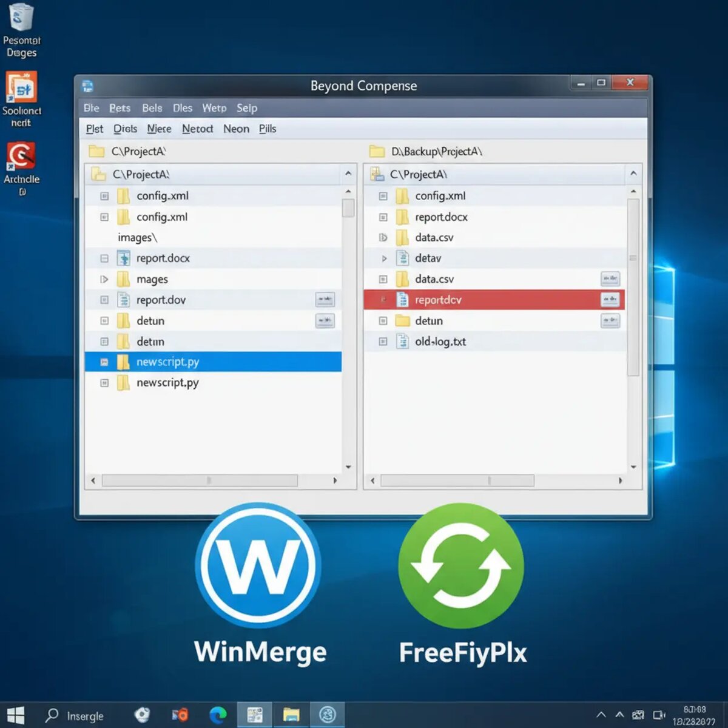Open the Selp menu
Screen dimensions: 728x728
(x=247, y=108)
